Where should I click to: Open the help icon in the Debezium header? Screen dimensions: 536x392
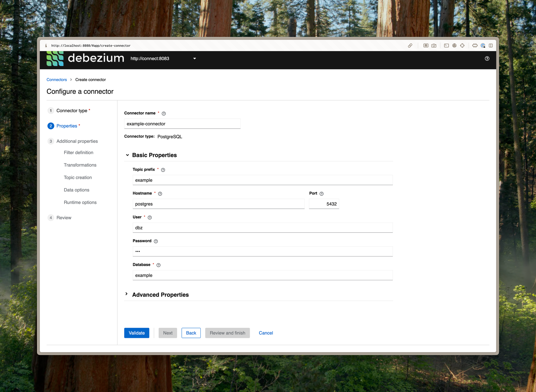[x=487, y=59]
